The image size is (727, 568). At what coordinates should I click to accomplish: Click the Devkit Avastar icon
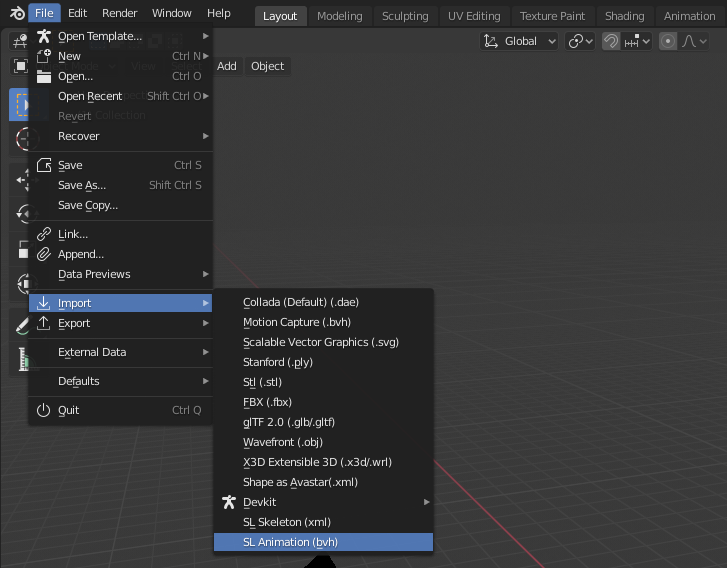click(x=229, y=502)
